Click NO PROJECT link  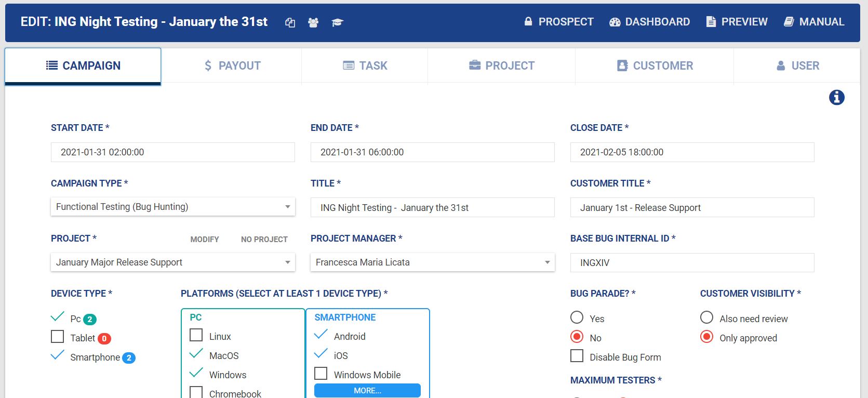264,240
